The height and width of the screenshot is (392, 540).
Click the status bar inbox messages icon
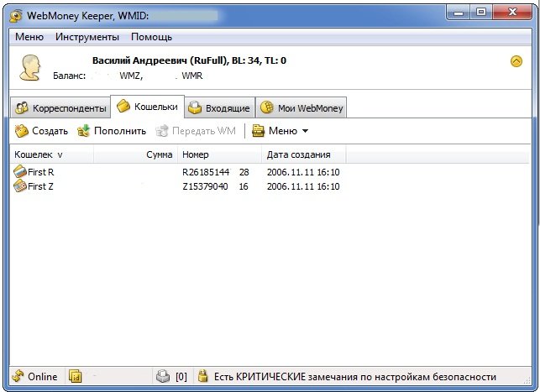click(x=163, y=377)
